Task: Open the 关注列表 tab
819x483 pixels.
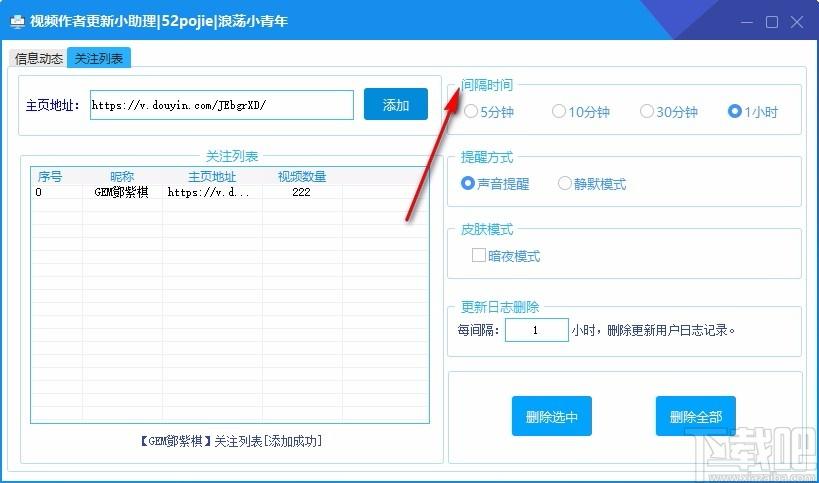Action: coord(99,58)
